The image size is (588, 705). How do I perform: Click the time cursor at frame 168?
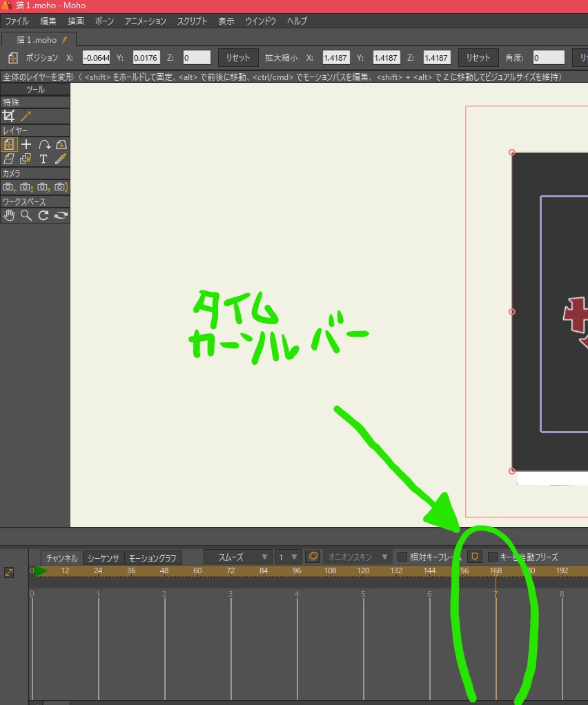[x=496, y=577]
